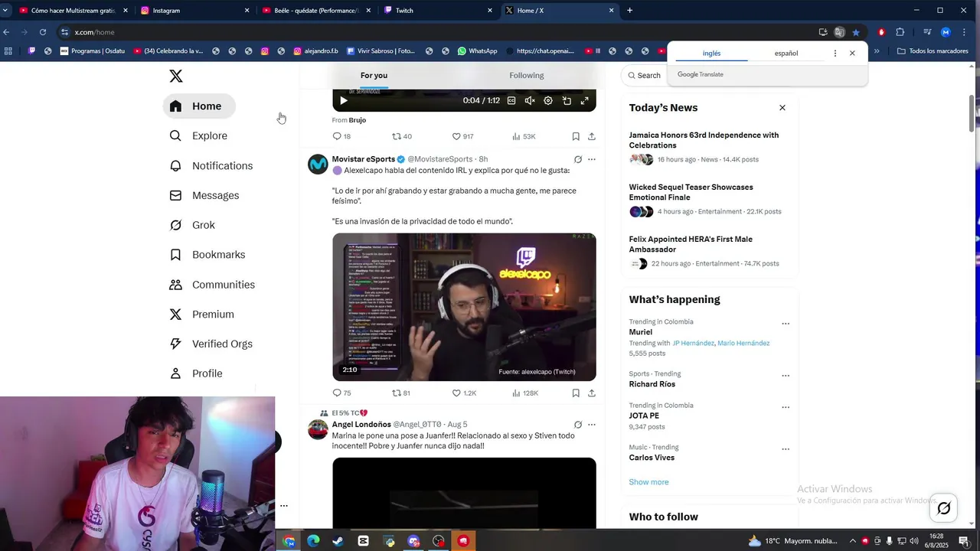Open more options for JOTA PE trend
This screenshot has width=980, height=551.
pos(786,407)
